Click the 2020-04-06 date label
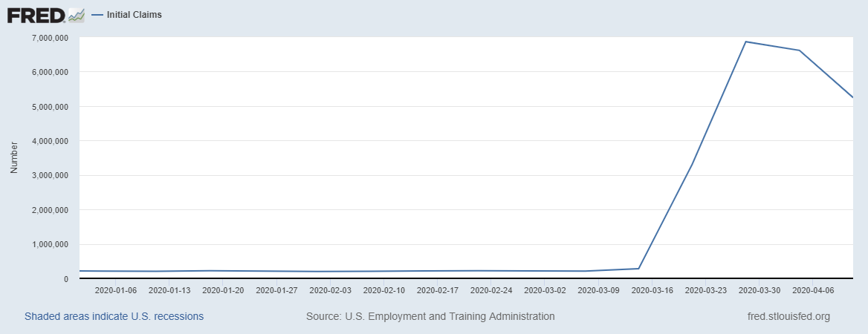 pyautogui.click(x=814, y=289)
